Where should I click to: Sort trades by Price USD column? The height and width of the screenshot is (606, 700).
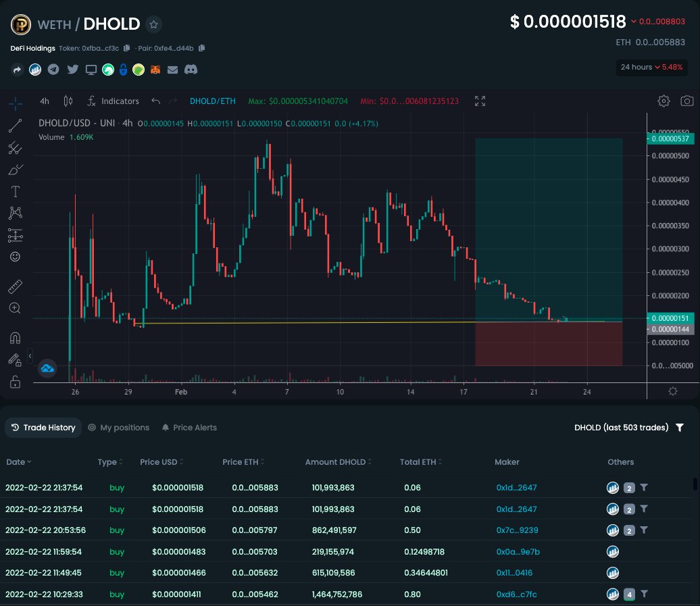pos(161,462)
